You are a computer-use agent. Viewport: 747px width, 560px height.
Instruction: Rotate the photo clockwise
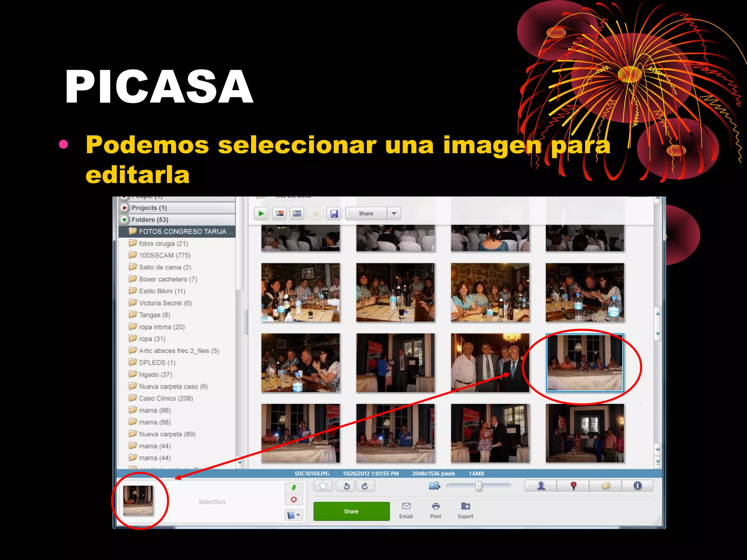(x=365, y=486)
